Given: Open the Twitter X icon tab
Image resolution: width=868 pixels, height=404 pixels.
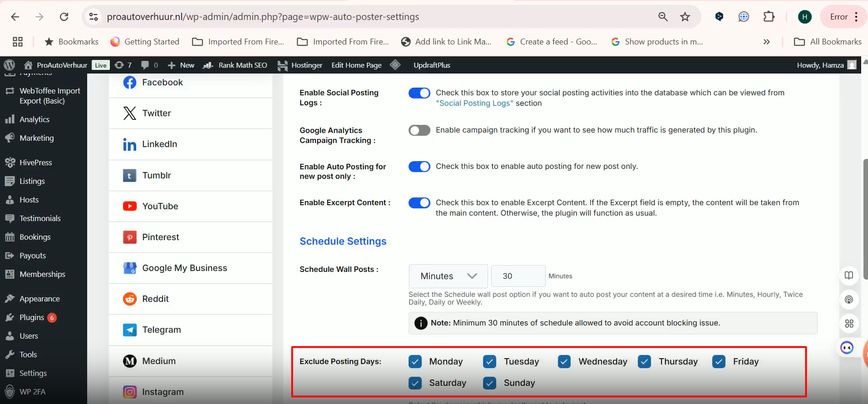Looking at the screenshot, I should (x=129, y=113).
